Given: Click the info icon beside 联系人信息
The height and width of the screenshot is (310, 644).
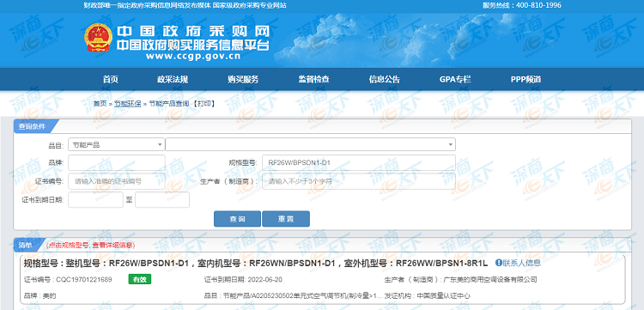Looking at the screenshot, I should click(x=499, y=263).
